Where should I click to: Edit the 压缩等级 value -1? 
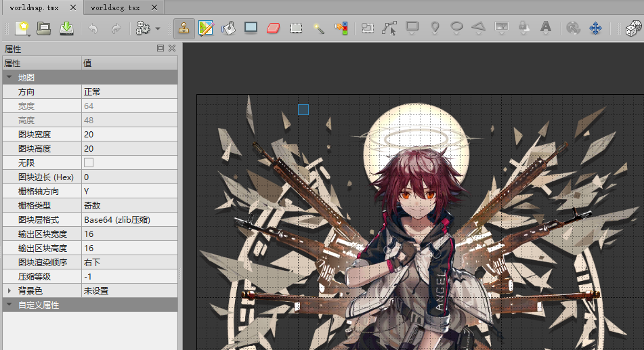point(130,276)
